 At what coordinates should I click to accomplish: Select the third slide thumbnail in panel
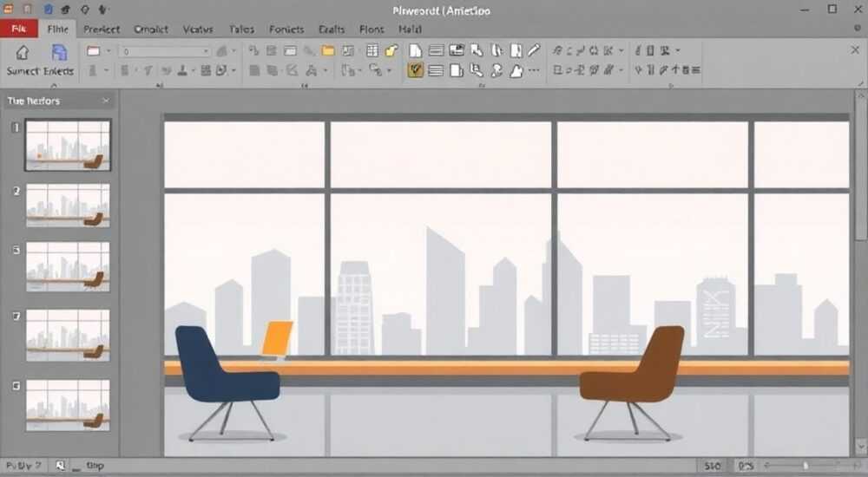tap(68, 267)
